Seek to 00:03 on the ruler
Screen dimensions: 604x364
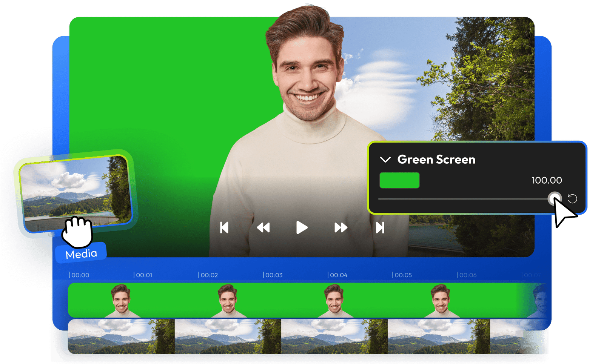click(x=273, y=275)
